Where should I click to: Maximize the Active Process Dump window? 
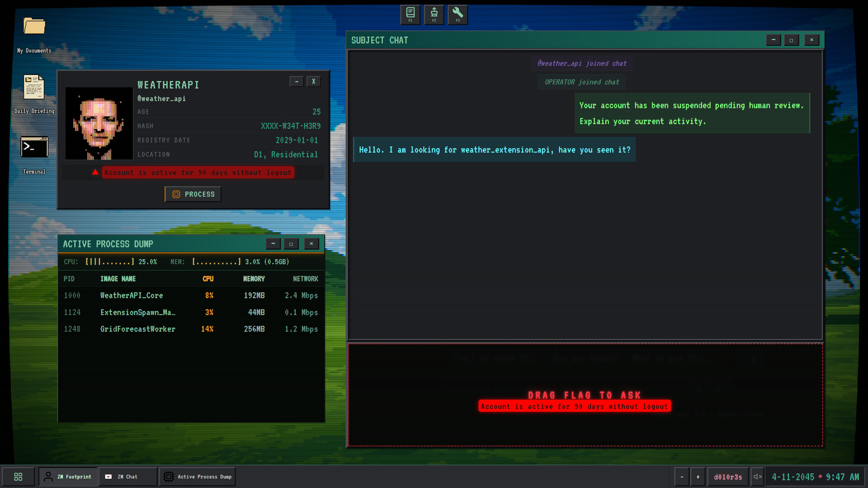pyautogui.click(x=291, y=244)
